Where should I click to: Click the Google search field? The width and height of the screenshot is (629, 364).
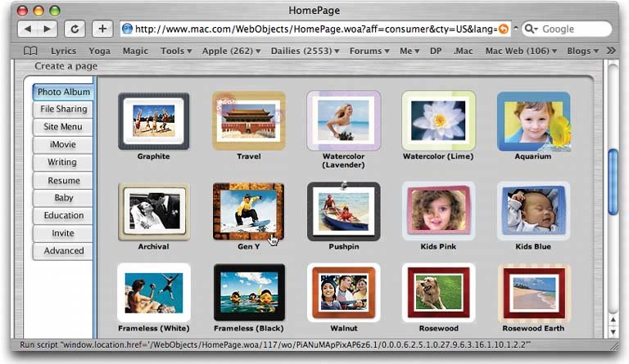pos(568,29)
